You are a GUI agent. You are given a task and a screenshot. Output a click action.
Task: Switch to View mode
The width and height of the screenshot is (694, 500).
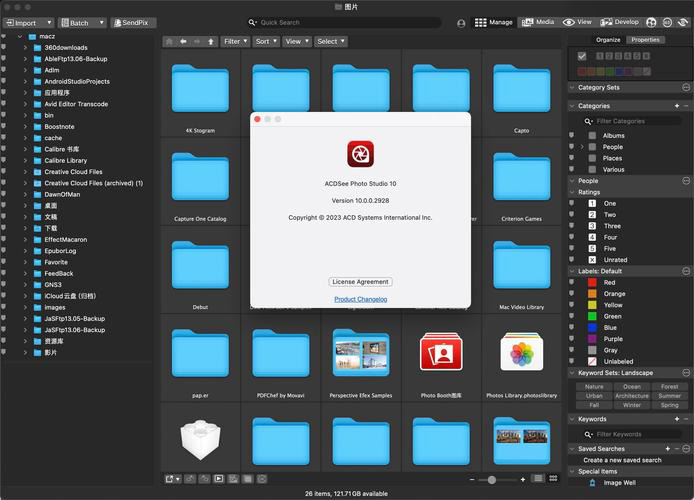[577, 22]
